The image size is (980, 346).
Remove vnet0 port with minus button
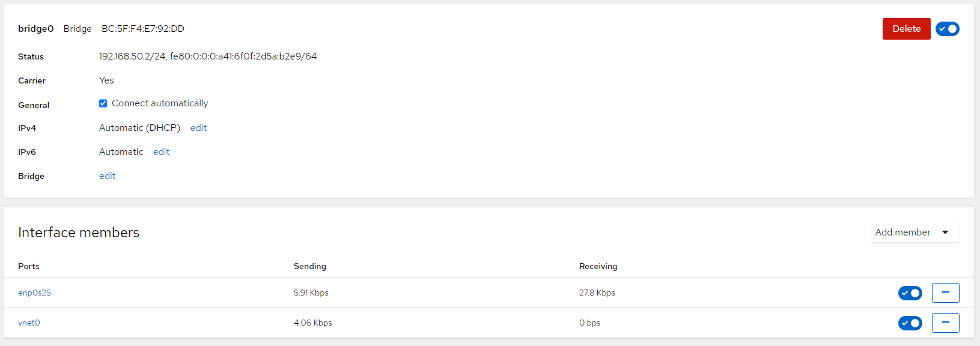(945, 323)
